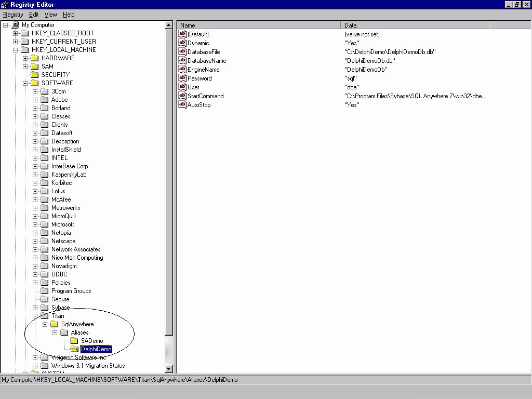The image size is (532, 399).
Task: Collapse the SqlAnywhere key node
Action: point(45,324)
